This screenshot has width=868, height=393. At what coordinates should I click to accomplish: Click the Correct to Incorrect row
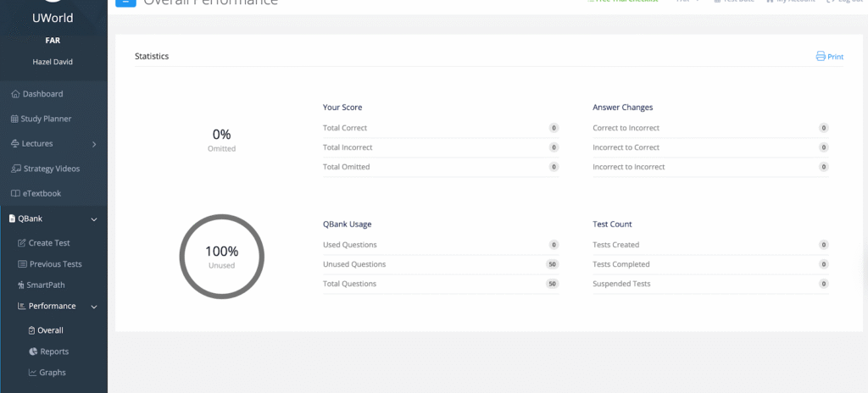711,128
